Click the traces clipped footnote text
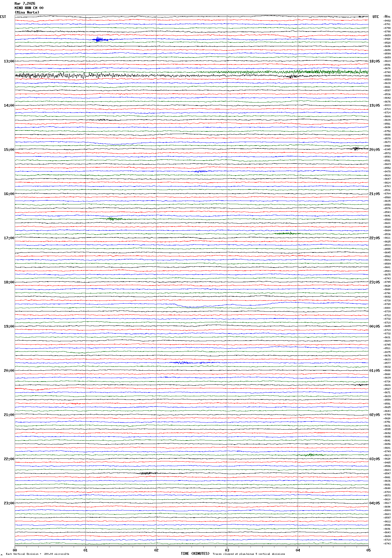The image size is (392, 558). pos(249,554)
